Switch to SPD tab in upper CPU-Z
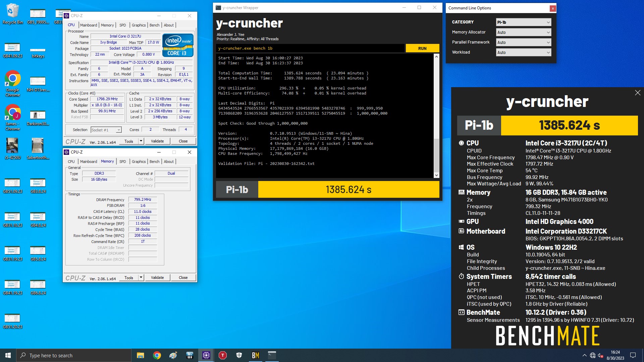644x362 pixels. pyautogui.click(x=123, y=25)
